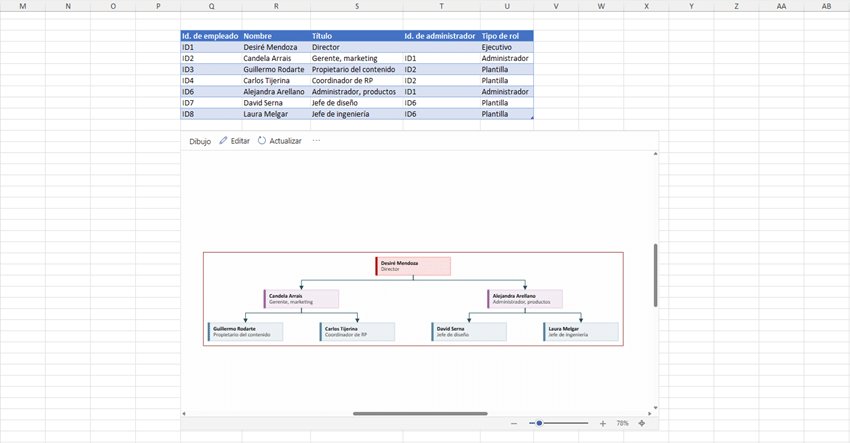The width and height of the screenshot is (850, 443).
Task: Click the Dibujo label
Action: [200, 141]
